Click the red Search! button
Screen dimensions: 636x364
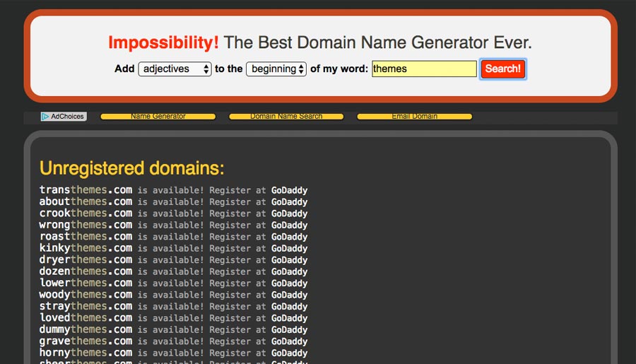(503, 69)
